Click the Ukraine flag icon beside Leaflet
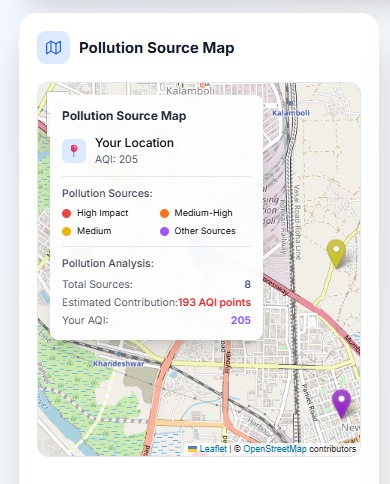 coord(192,449)
